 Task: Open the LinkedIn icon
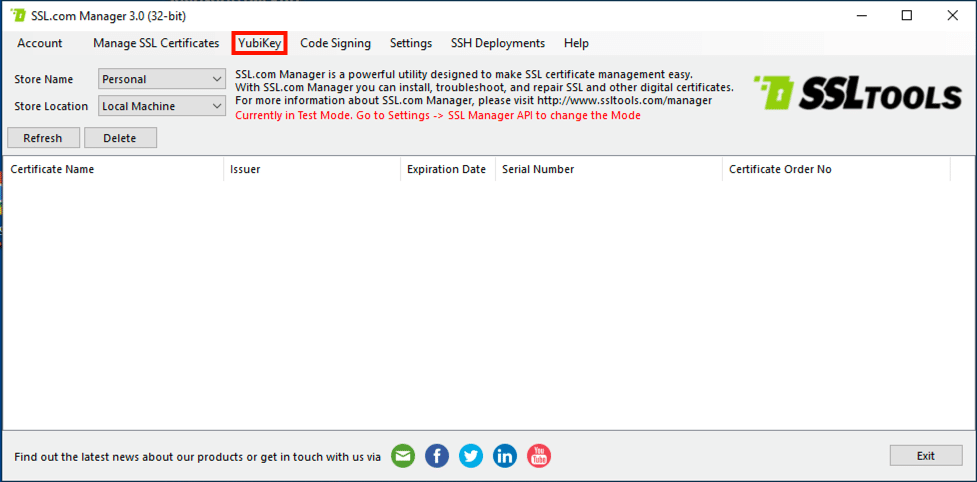[x=505, y=456]
